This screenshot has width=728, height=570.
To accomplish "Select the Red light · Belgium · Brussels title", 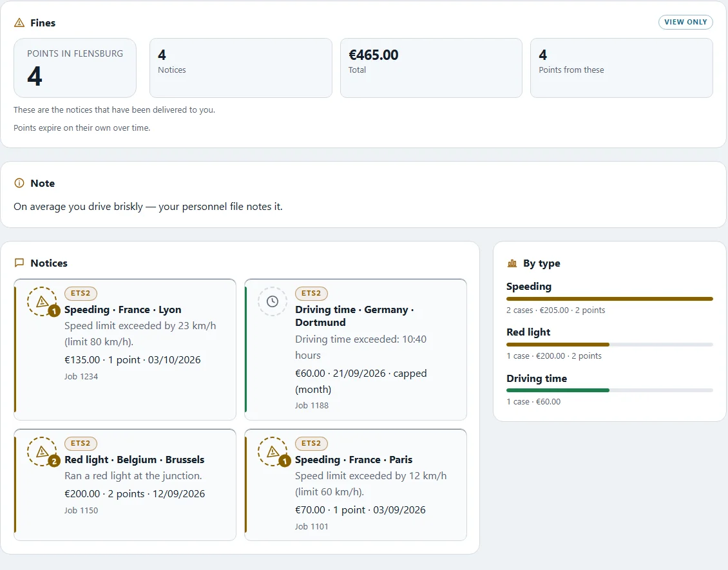I will pyautogui.click(x=134, y=459).
